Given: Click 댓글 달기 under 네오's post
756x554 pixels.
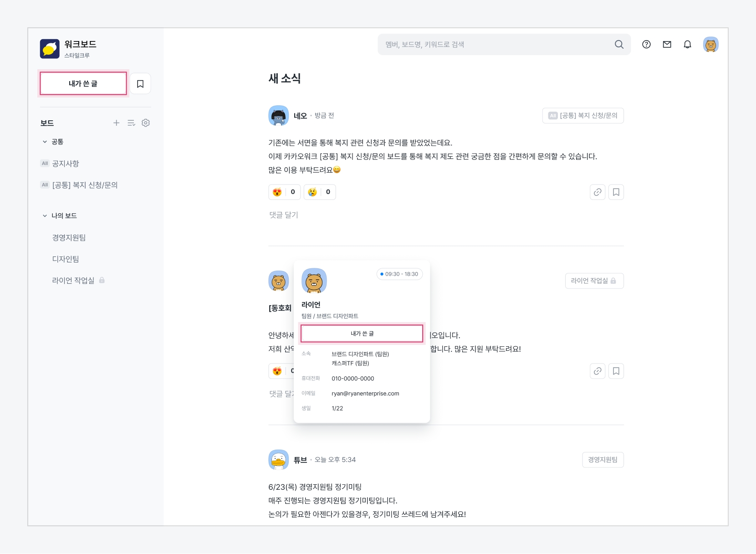Looking at the screenshot, I should pos(283,215).
